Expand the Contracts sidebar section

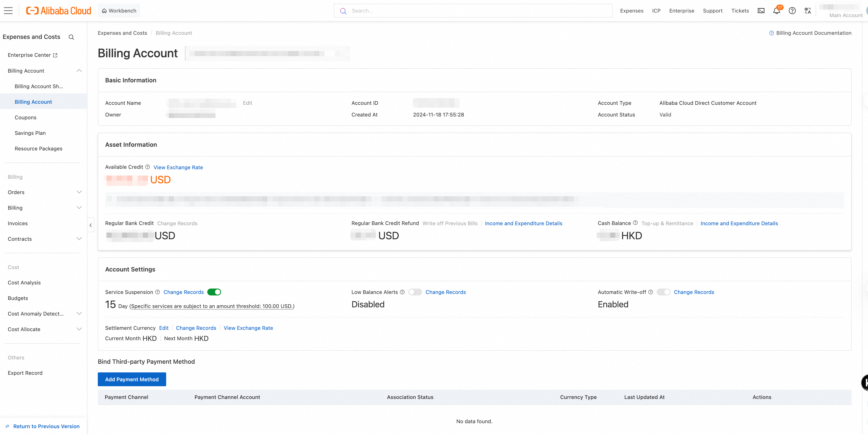(x=44, y=239)
